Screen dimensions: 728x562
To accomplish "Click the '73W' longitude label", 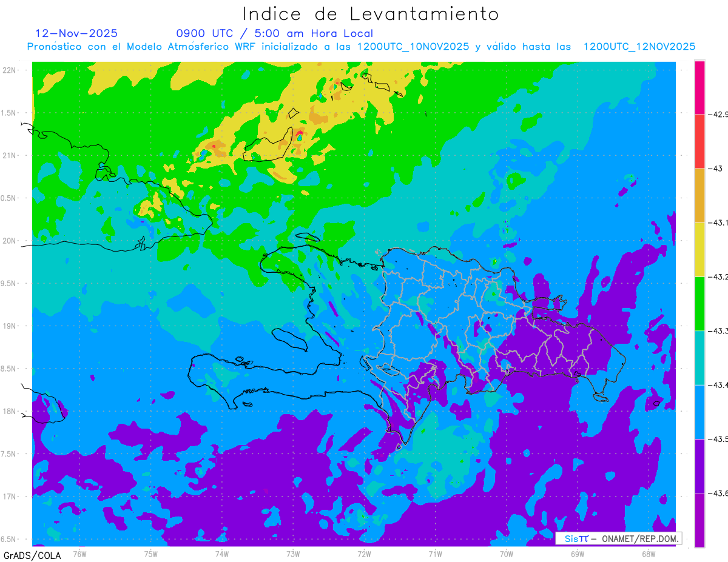I will coord(293,554).
